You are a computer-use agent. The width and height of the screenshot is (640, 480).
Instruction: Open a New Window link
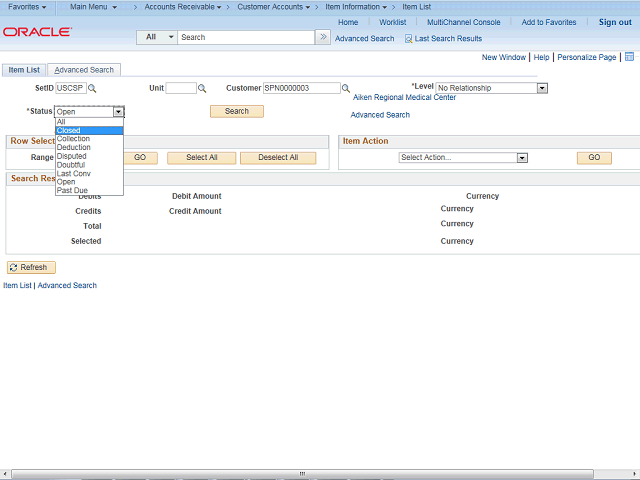point(504,57)
